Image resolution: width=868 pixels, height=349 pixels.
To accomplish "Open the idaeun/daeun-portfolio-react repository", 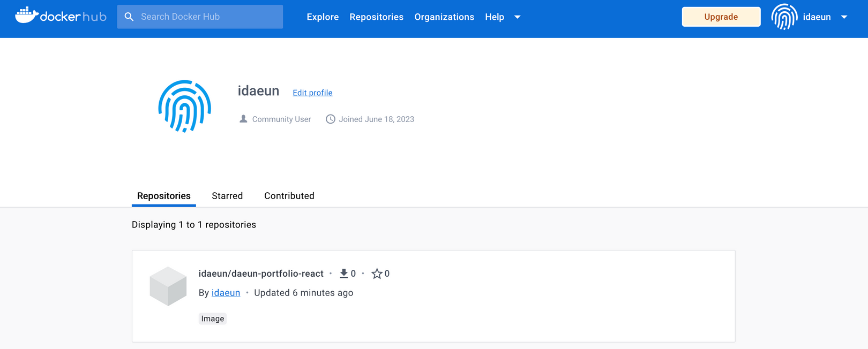I will point(261,274).
